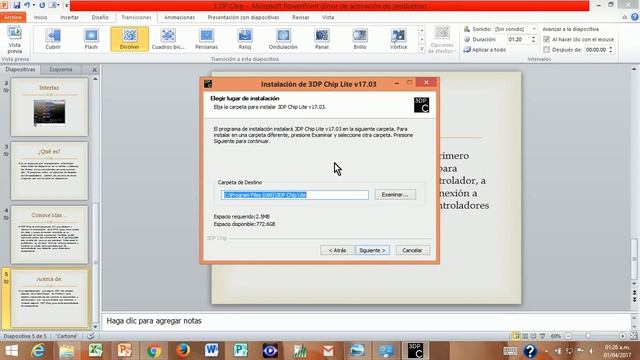Select slide 5 thumbnail Acerca de

click(x=49, y=298)
